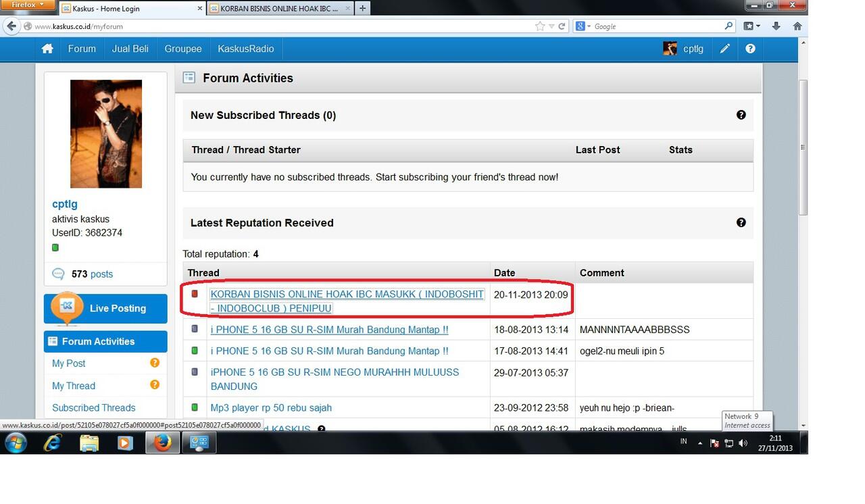Screen dimensions: 865x504
Task: Launch Internet Explorer from taskbar
Action: (x=53, y=443)
